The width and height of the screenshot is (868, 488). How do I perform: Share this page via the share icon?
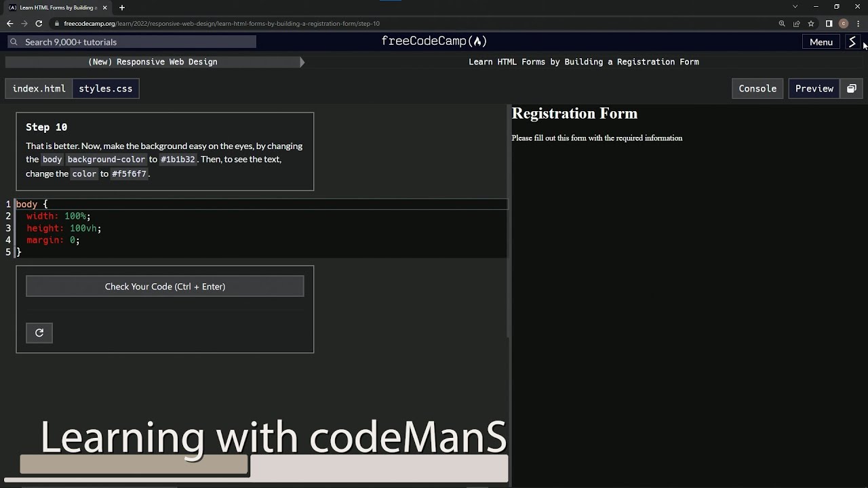click(x=797, y=23)
